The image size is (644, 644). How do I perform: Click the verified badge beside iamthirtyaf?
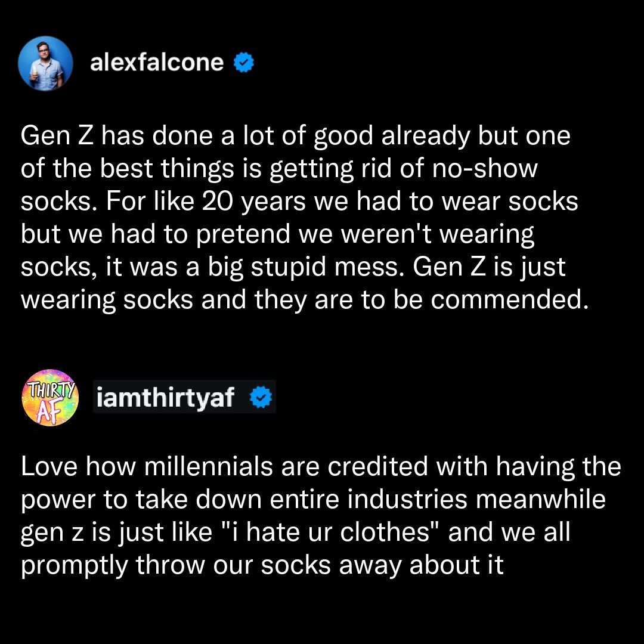(261, 398)
